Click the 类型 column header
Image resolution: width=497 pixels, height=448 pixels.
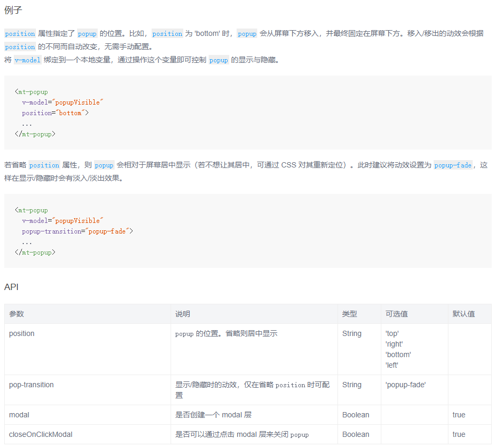[x=350, y=314]
